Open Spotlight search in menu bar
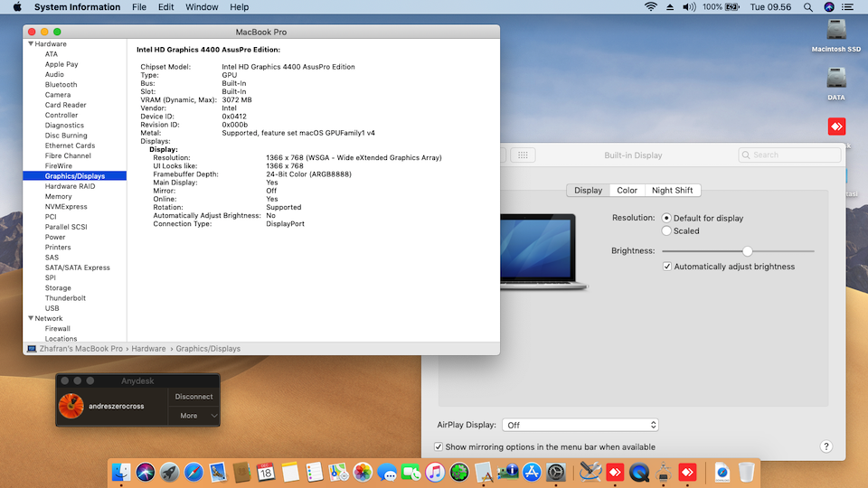Image resolution: width=868 pixels, height=488 pixels. coord(808,7)
